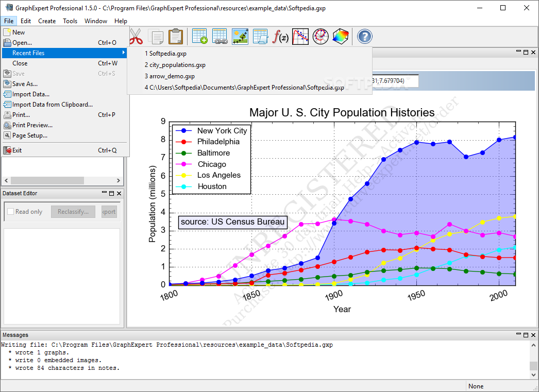Image resolution: width=539 pixels, height=392 pixels.
Task: Click Baltimore legend entry
Action: [203, 153]
